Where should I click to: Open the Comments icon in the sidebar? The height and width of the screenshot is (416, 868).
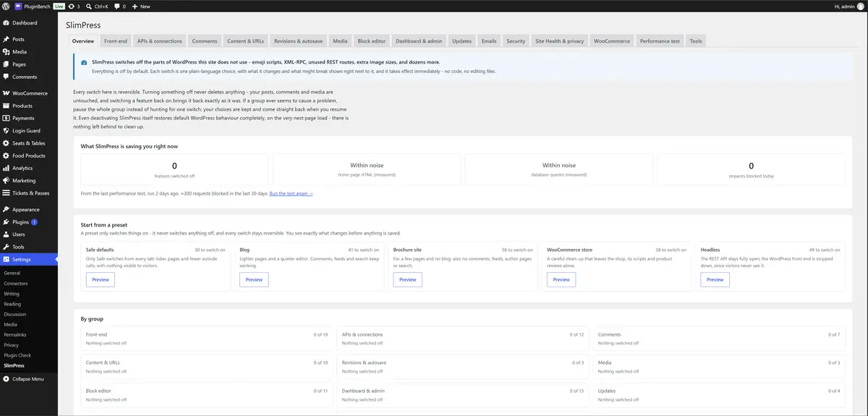(6, 77)
